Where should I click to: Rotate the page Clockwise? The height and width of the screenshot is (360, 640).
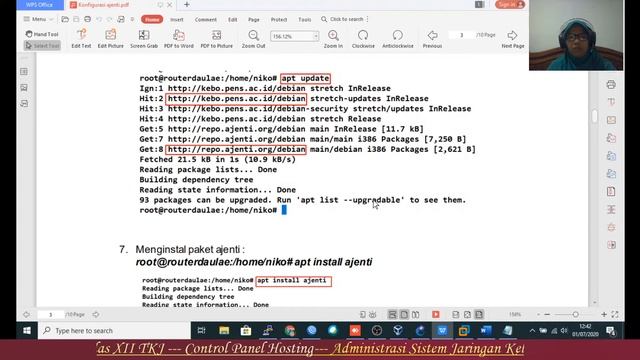[363, 39]
